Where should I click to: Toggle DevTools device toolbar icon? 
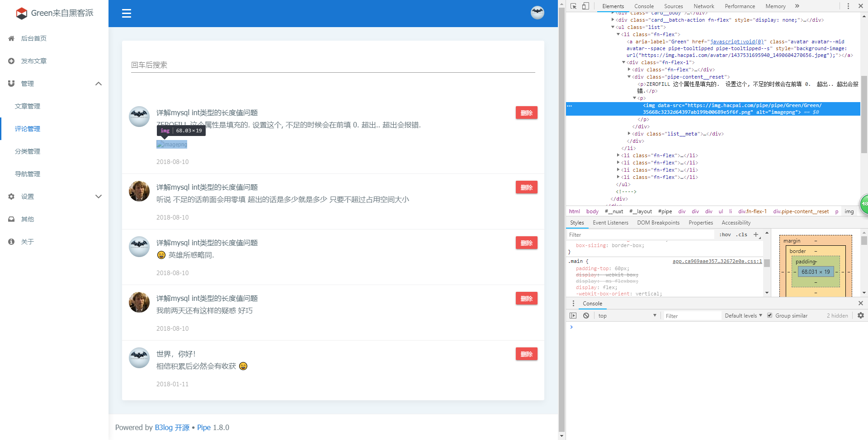coord(585,6)
